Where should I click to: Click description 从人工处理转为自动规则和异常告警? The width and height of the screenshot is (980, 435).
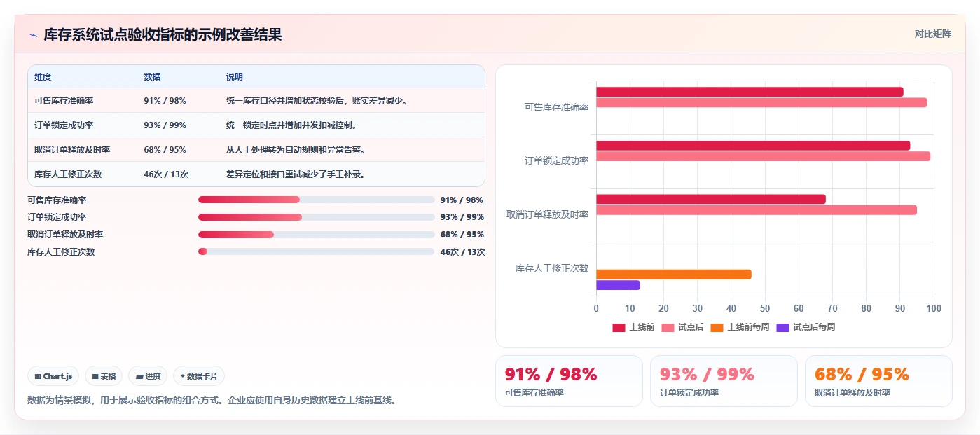point(296,150)
